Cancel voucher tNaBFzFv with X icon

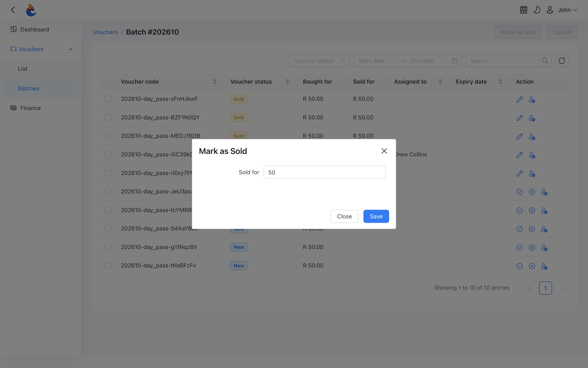click(532, 266)
